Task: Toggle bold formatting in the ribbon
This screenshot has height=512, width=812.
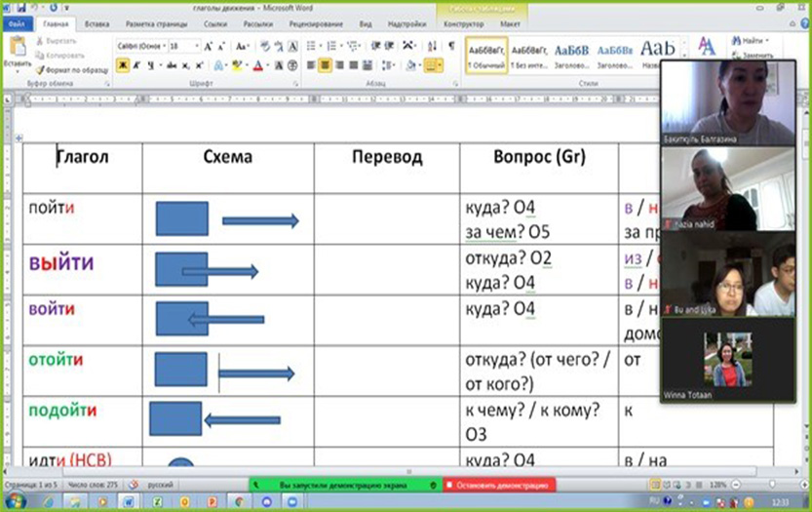Action: click(x=123, y=65)
